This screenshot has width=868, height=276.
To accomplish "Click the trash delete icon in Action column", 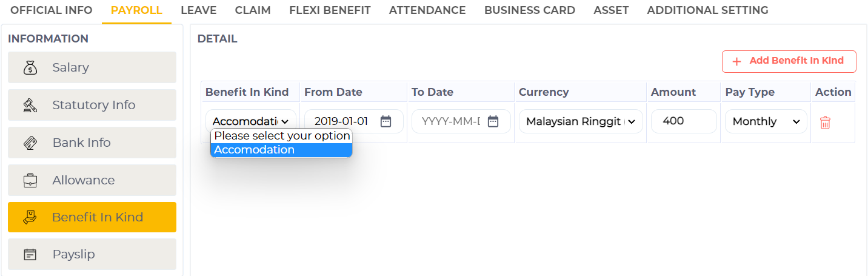I will pos(825,123).
